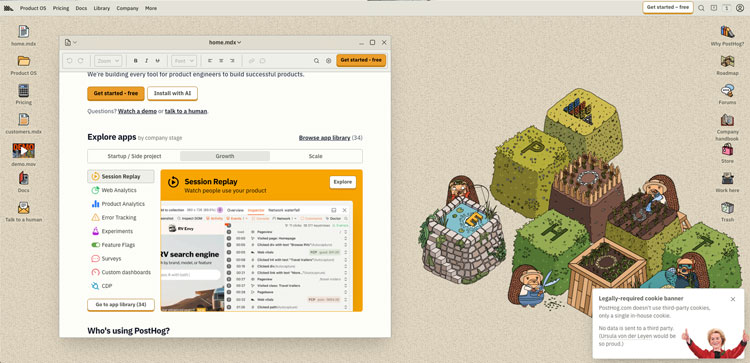Open the active windows counter in top bar
This screenshot has height=363, width=750.
pos(727,8)
